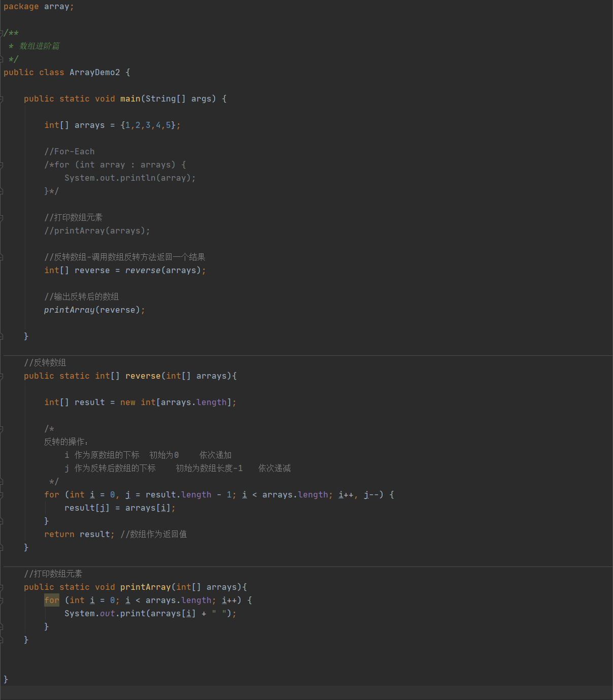This screenshot has width=613, height=700.
Task: Collapse the reverse method declaration fold marker
Action: 2,376
